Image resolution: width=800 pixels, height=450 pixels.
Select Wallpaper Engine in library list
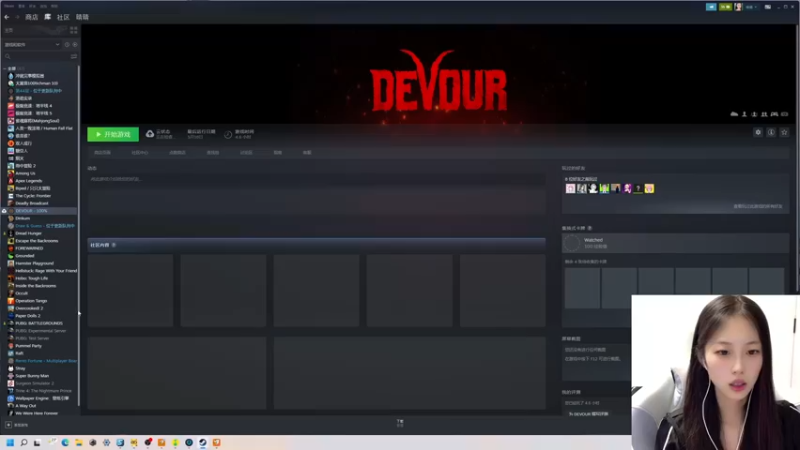click(x=40, y=398)
